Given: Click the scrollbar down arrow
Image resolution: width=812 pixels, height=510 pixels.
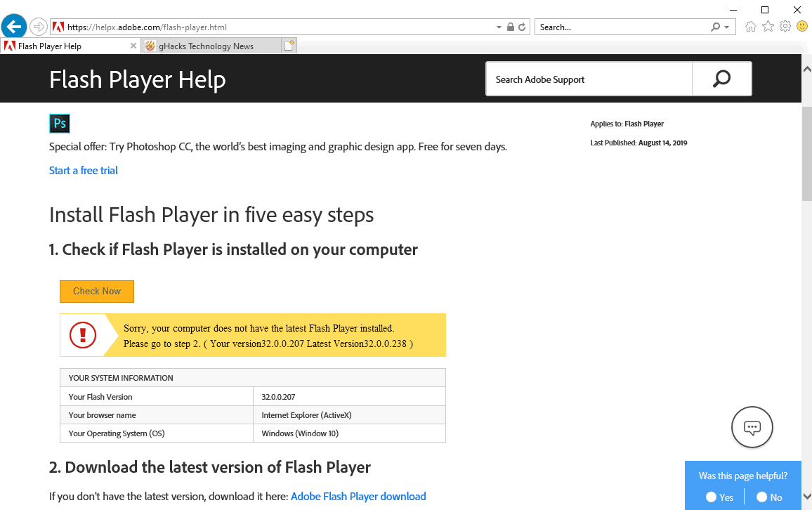Looking at the screenshot, I should click(x=807, y=496).
